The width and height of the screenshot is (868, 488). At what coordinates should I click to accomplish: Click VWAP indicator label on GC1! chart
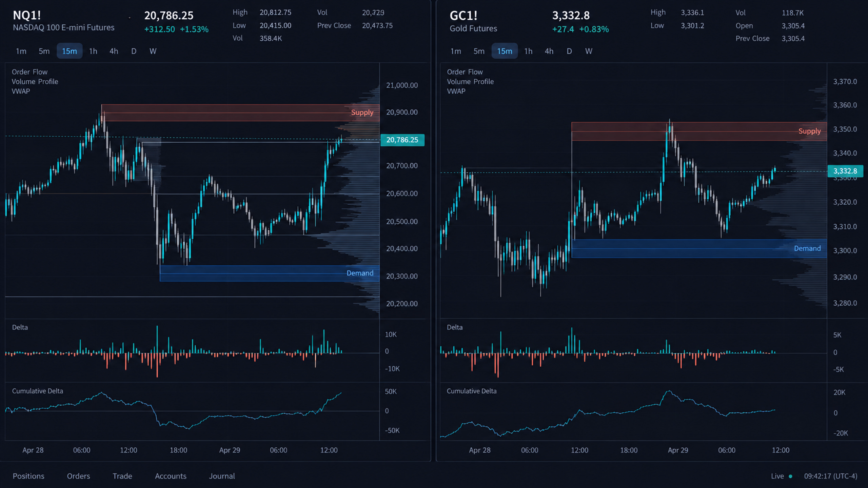(x=456, y=91)
